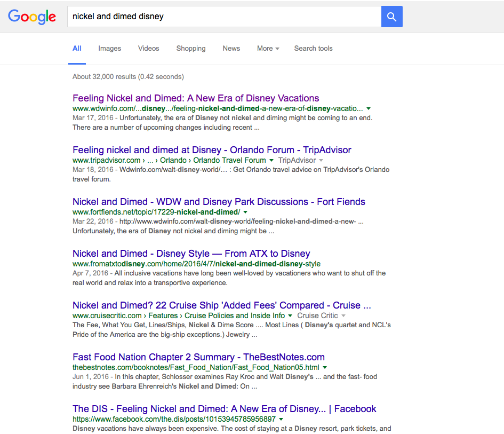Open 'Fast Food Nation Chapter 2 Summary' result

[198, 357]
